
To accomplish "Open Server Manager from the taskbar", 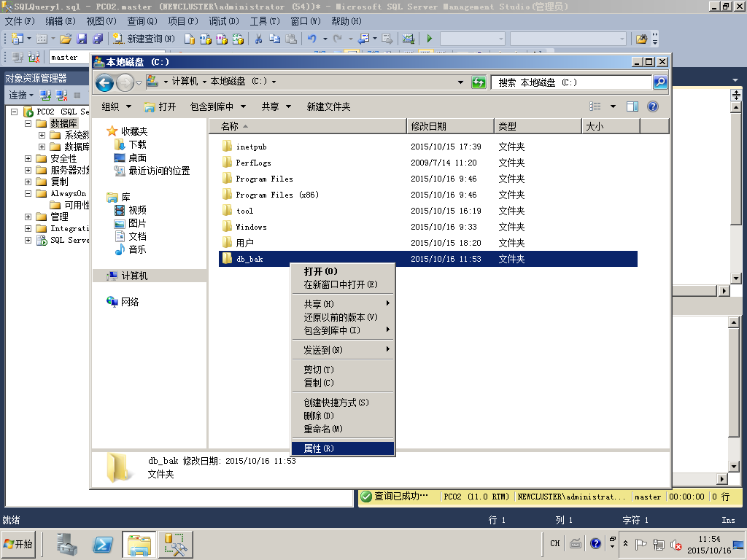I will pos(68,544).
